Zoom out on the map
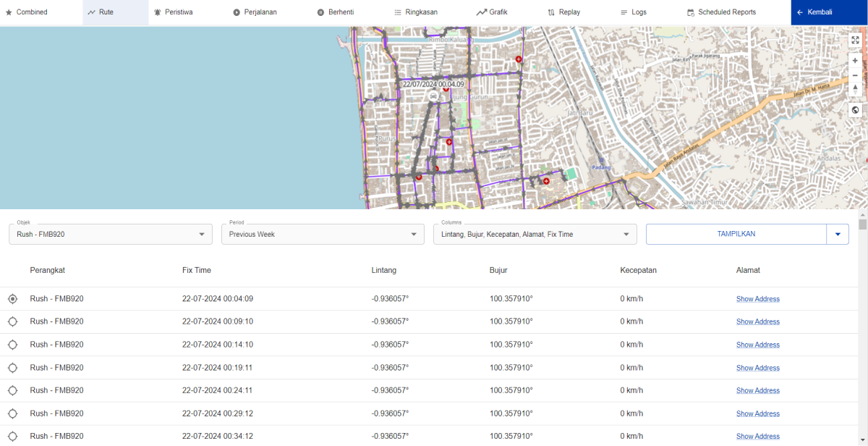 tap(855, 75)
